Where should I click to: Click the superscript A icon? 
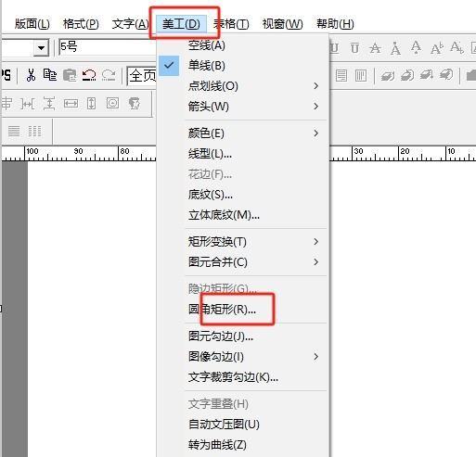[436, 48]
